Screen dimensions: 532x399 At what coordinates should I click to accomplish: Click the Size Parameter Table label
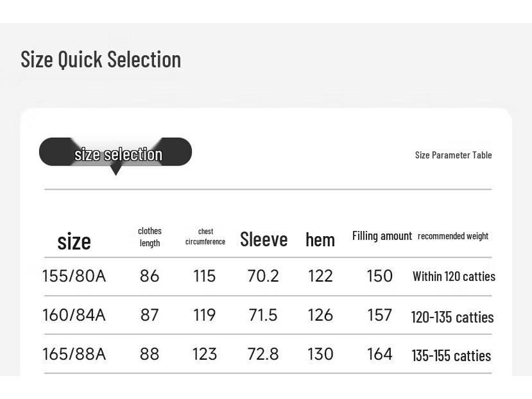(x=453, y=155)
